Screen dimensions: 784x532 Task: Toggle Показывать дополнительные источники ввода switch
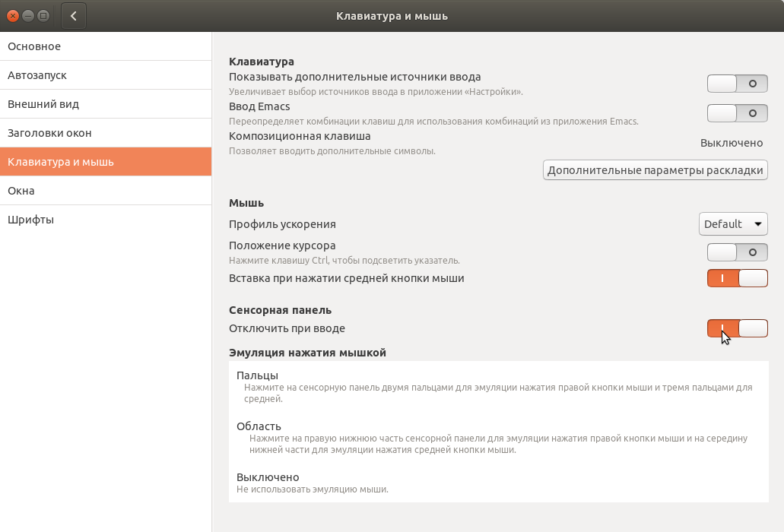coord(737,84)
